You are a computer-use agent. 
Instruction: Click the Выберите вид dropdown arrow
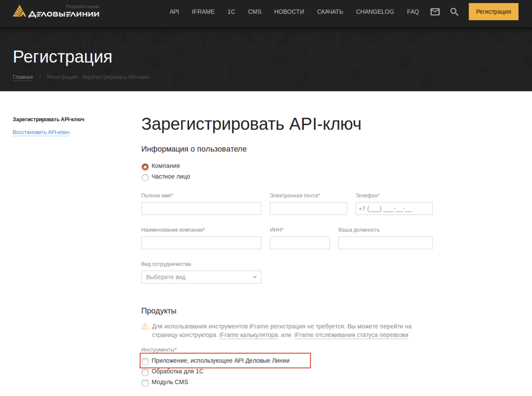tap(255, 277)
